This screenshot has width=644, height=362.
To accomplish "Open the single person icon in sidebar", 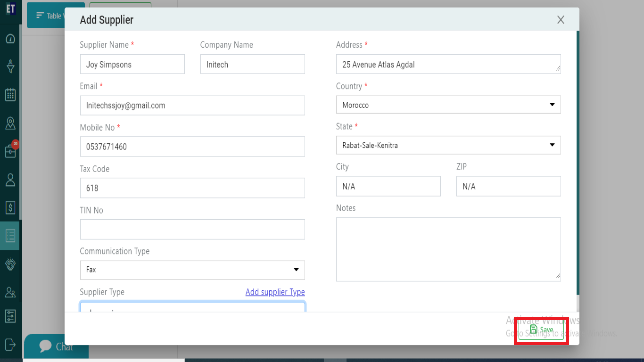I will 10,180.
